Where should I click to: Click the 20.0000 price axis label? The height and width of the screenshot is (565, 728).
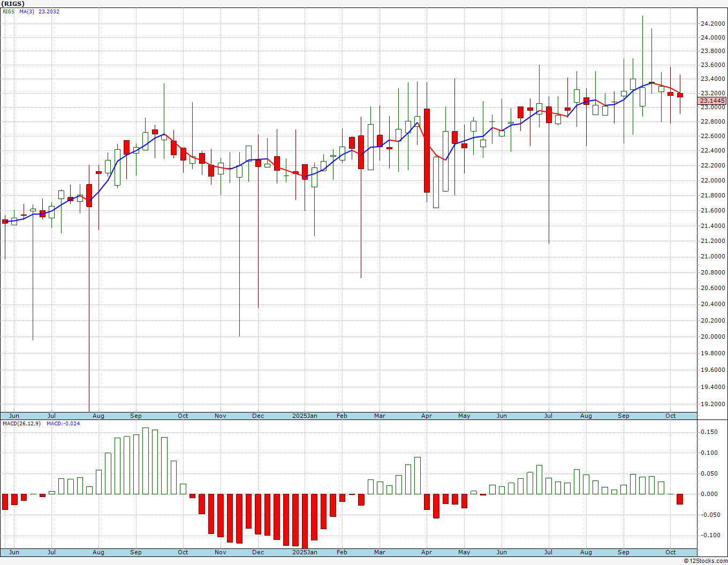[x=712, y=337]
